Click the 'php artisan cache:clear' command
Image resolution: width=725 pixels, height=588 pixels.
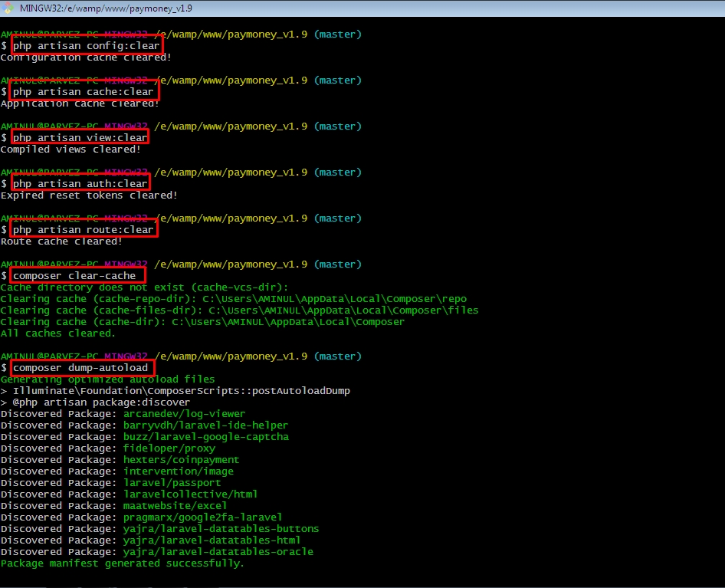(x=83, y=92)
